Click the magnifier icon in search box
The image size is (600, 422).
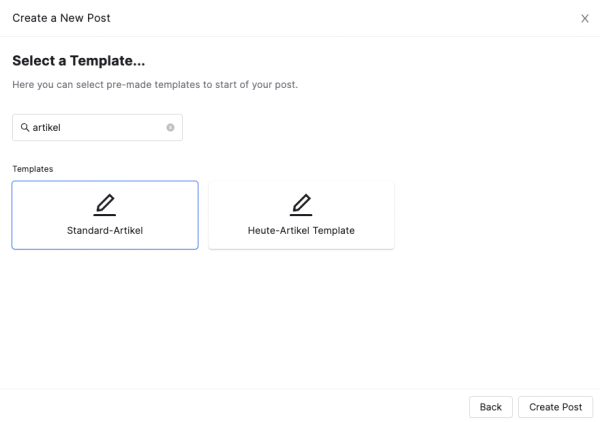click(25, 128)
